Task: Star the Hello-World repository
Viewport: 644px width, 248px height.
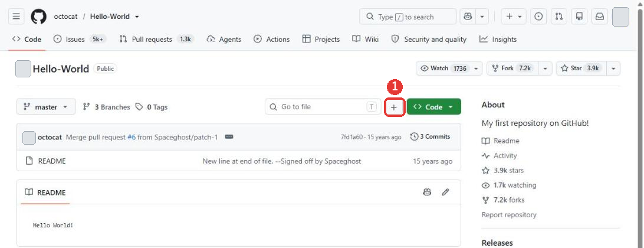Action: 580,68
